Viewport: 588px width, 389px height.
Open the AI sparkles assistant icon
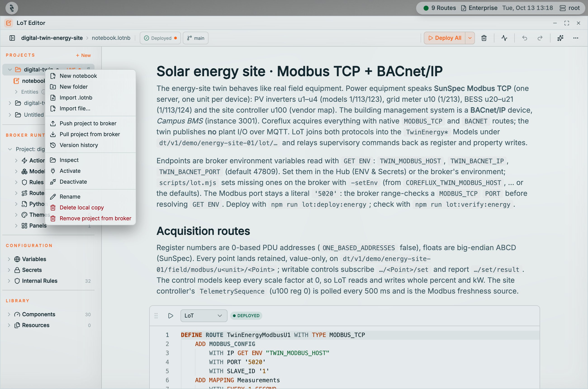tap(560, 38)
